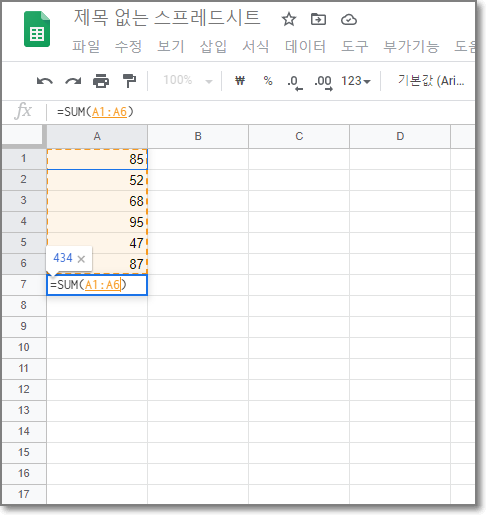Apply percent format icon

[268, 81]
